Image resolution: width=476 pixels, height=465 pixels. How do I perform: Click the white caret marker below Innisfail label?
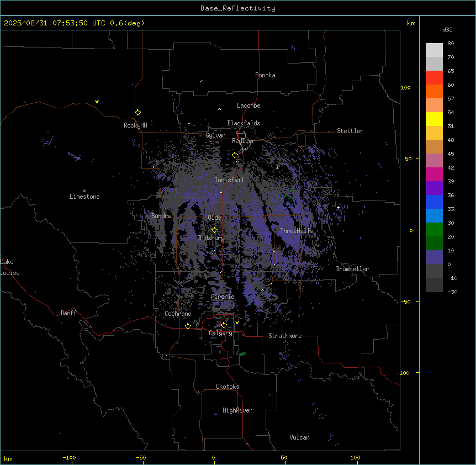pos(221,193)
